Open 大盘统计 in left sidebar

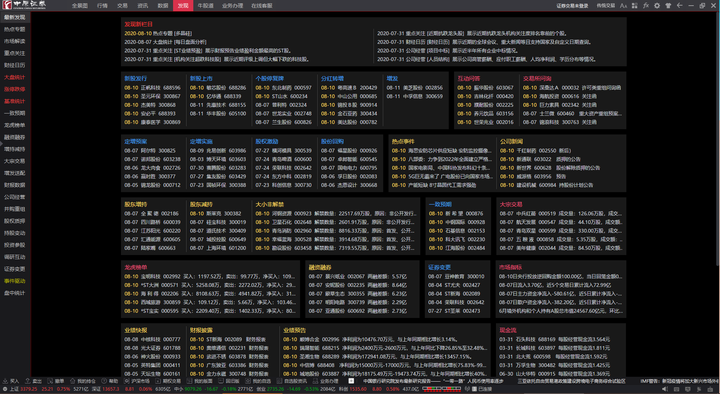15,77
